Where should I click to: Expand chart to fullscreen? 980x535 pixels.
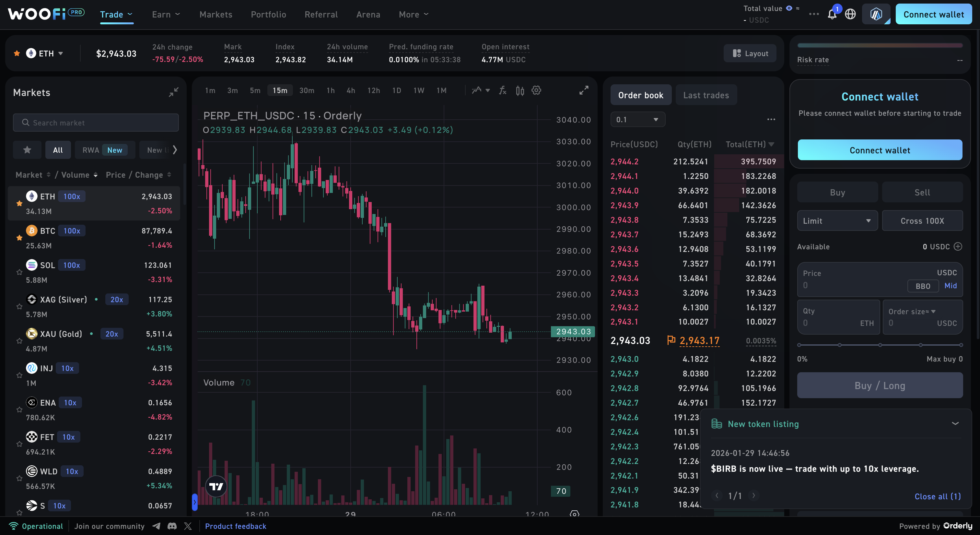pyautogui.click(x=584, y=90)
